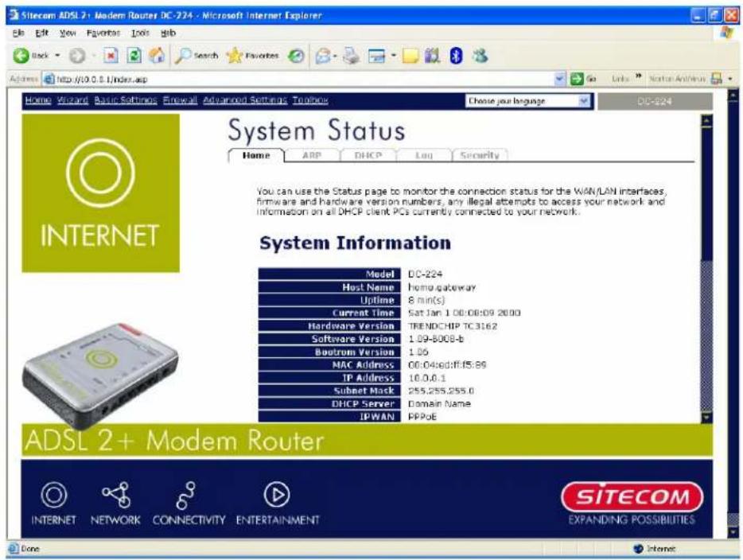
Task: Click the browser Forward arrow icon
Action: click(x=76, y=56)
